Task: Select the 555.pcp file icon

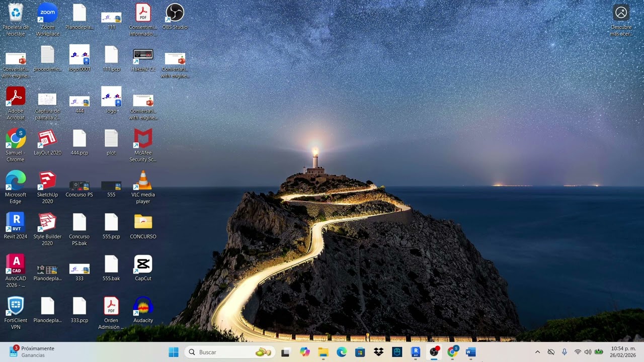Action: click(111, 226)
